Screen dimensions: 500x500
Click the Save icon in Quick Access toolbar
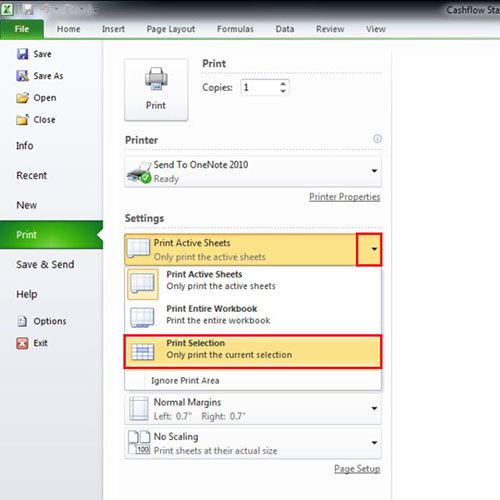tap(28, 10)
